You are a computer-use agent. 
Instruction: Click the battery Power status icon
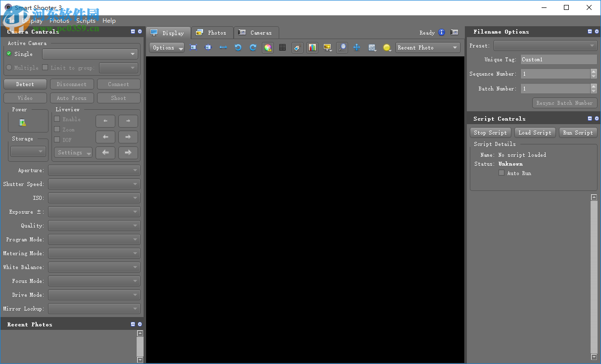22,122
